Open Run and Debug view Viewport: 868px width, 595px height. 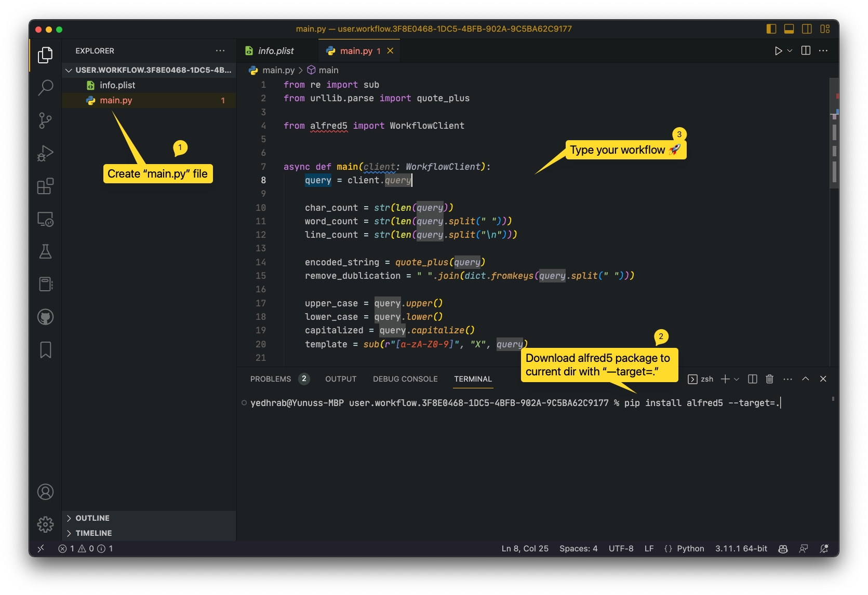46,154
